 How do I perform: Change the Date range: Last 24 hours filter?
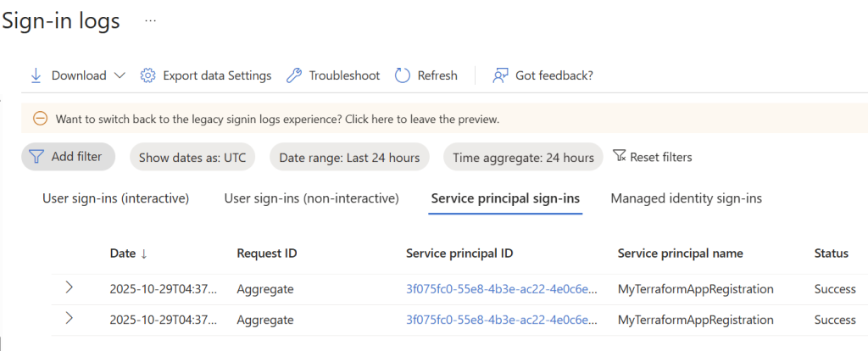tap(349, 157)
